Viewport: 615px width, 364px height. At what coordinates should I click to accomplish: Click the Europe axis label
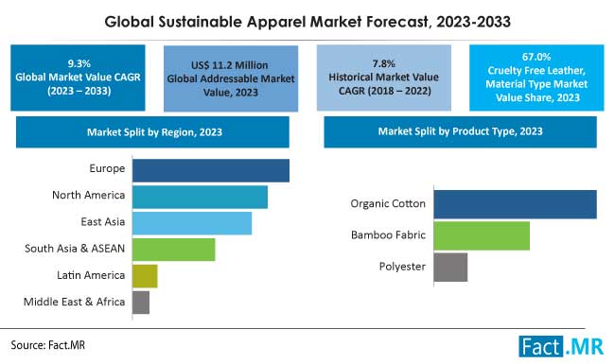click(x=107, y=168)
